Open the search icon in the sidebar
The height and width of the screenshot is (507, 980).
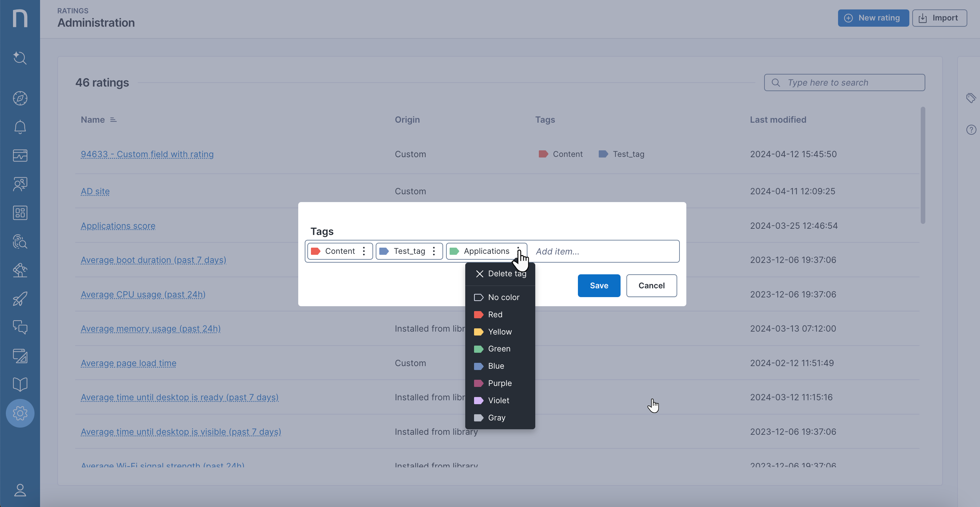click(20, 58)
